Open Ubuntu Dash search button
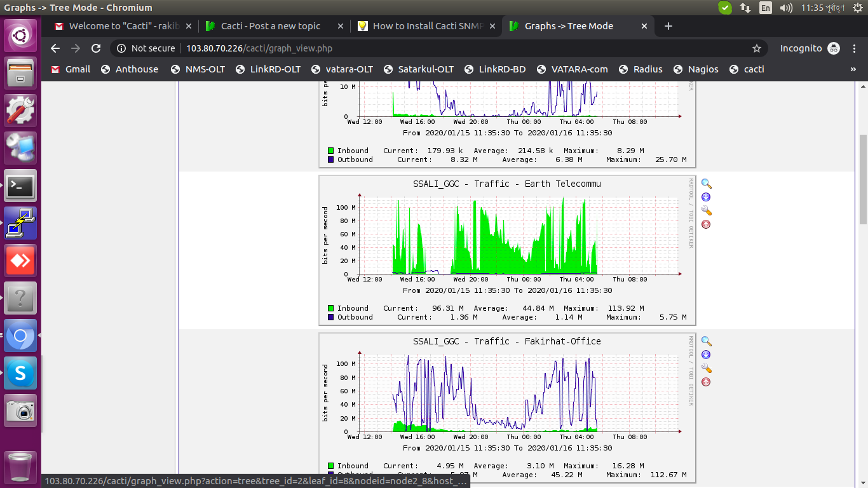The image size is (868, 488). 20,36
